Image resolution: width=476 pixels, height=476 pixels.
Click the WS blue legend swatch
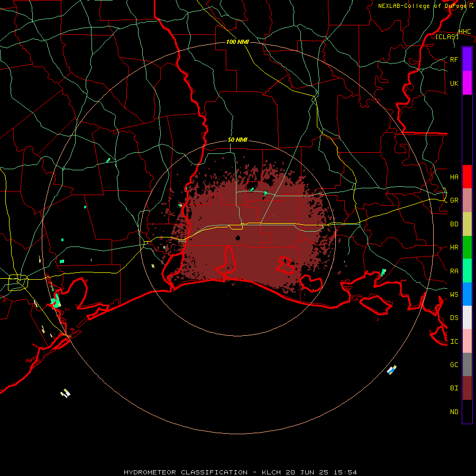pyautogui.click(x=467, y=294)
